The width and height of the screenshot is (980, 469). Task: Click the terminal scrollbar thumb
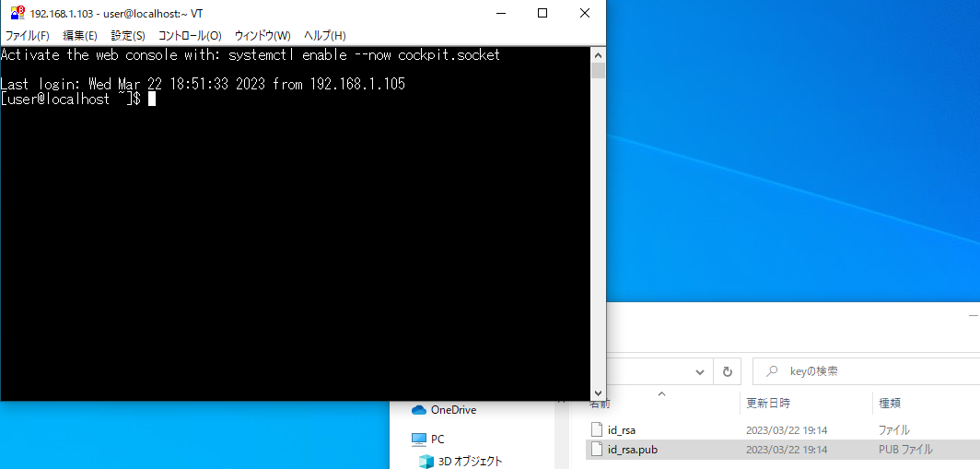coord(598,71)
